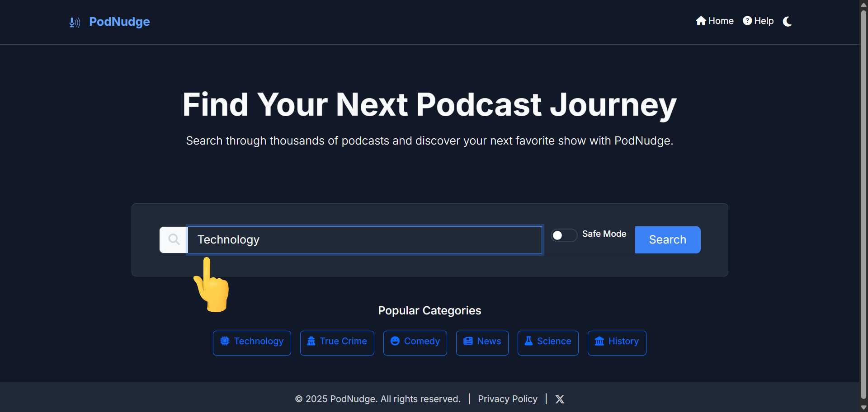Click the flask icon on Science category
868x412 pixels.
coord(528,341)
